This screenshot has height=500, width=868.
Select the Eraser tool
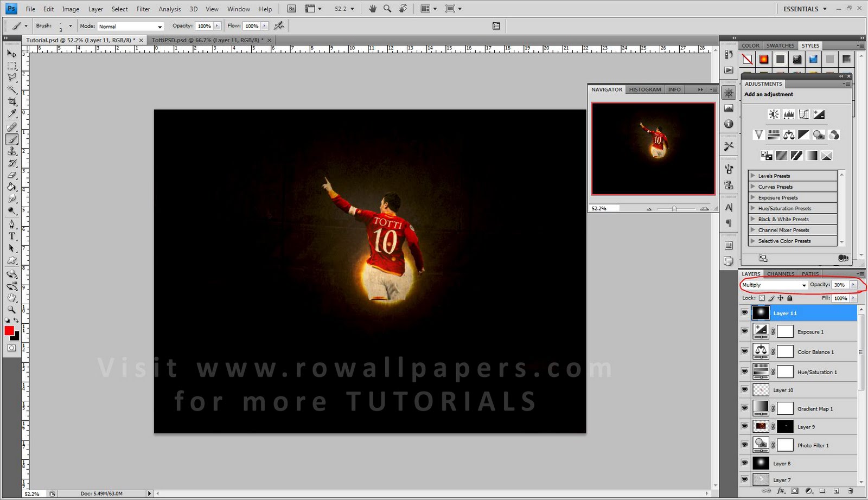coord(11,175)
